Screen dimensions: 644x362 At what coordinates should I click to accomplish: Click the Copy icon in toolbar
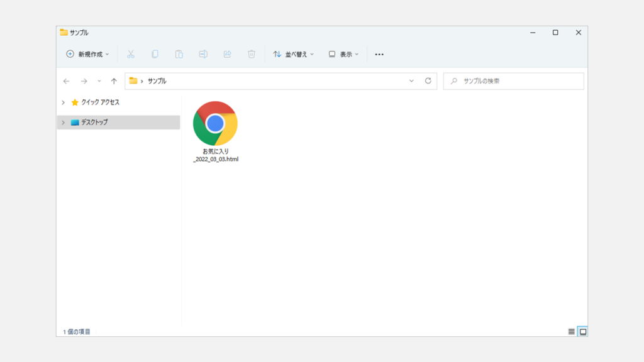(155, 55)
